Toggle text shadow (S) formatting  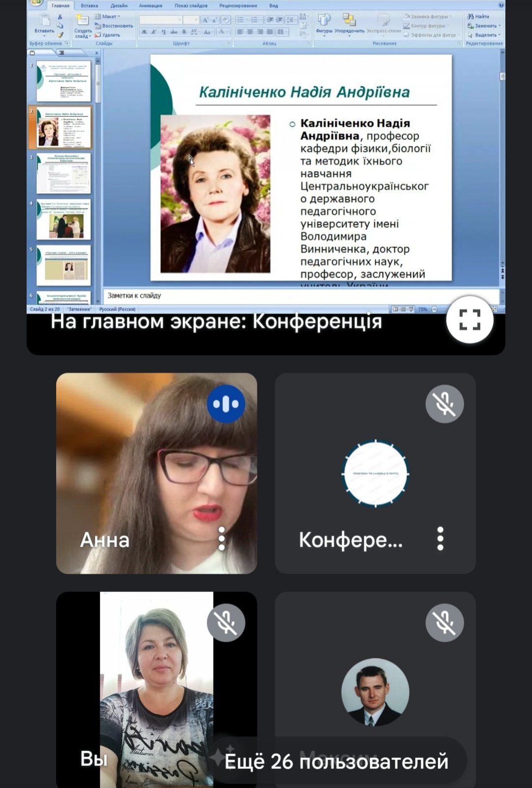pyautogui.click(x=184, y=32)
